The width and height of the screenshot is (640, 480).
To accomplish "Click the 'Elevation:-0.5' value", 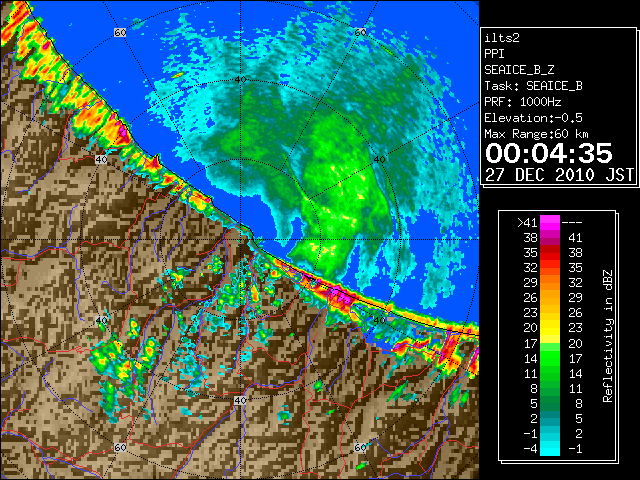I will 533,118.
